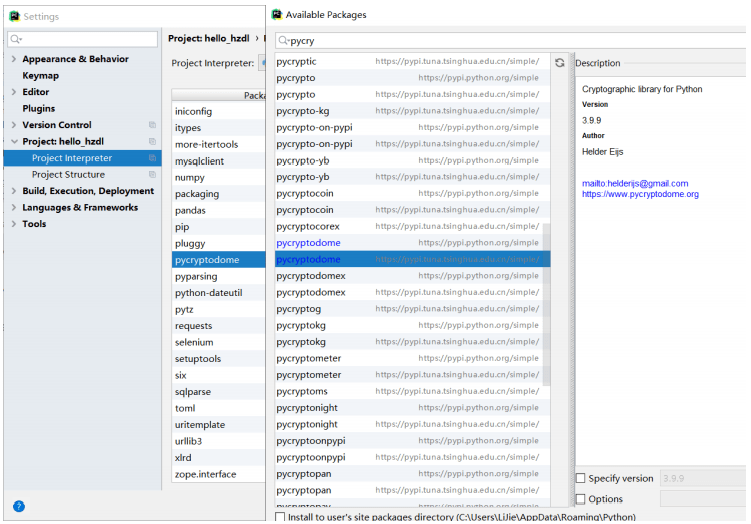This screenshot has height=524, width=751.
Task: Expand the Appearance & Behavior section
Action: pyautogui.click(x=13, y=60)
